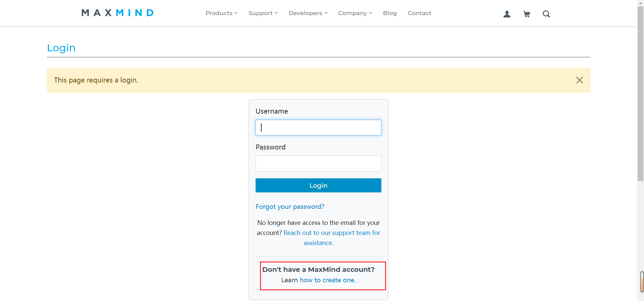644x301 pixels.
Task: Go to the Blog page
Action: [x=390, y=13]
